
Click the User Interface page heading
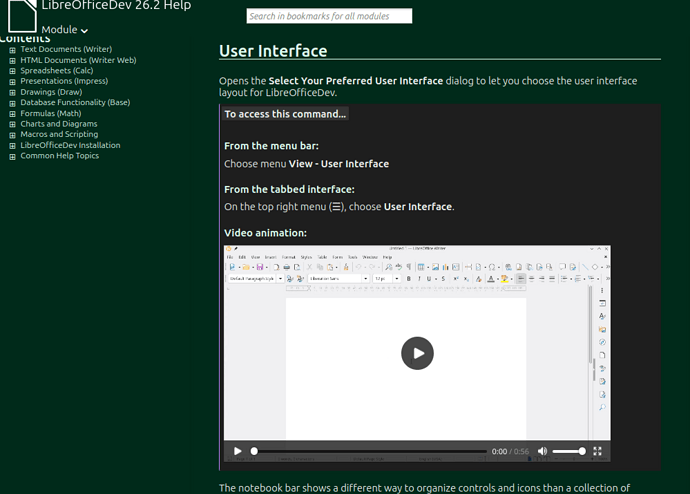point(273,51)
